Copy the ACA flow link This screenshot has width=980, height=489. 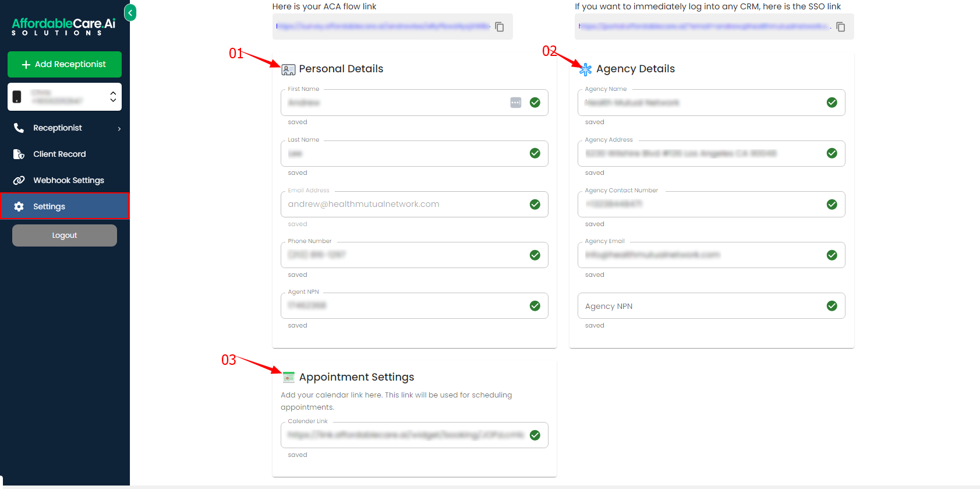(x=499, y=27)
